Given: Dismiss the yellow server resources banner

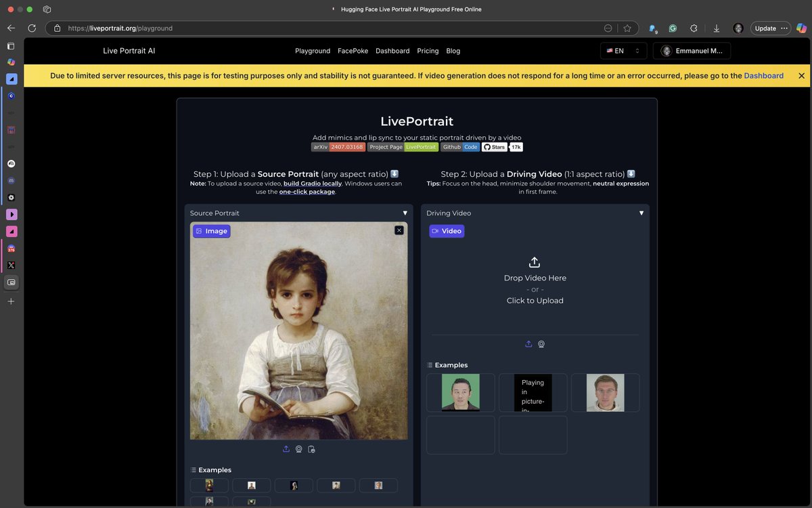Looking at the screenshot, I should point(802,76).
